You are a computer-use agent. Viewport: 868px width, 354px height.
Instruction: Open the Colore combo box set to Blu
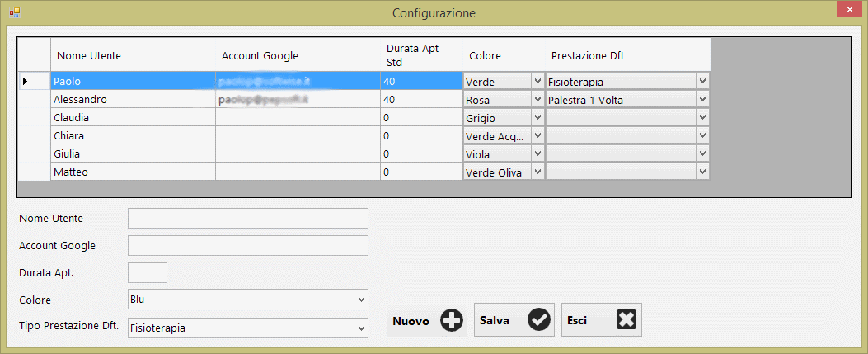pos(359,298)
